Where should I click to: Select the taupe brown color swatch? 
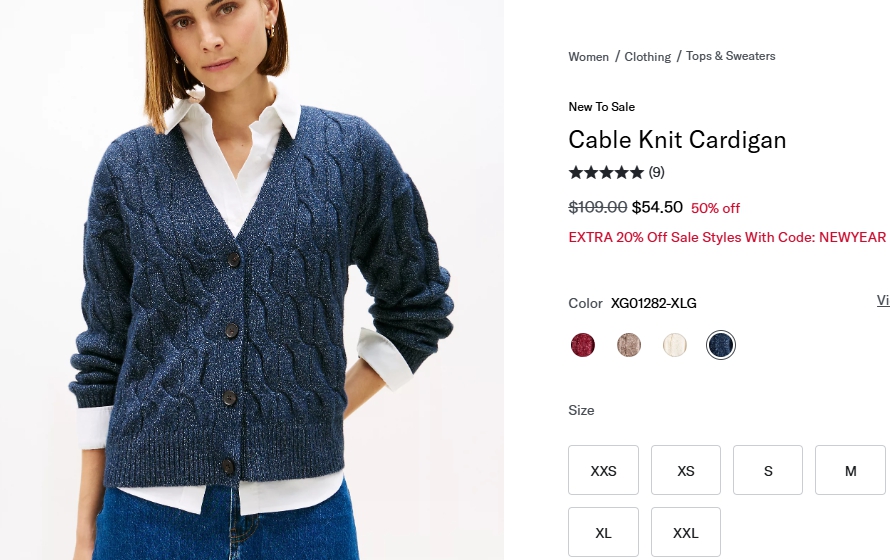tap(628, 345)
